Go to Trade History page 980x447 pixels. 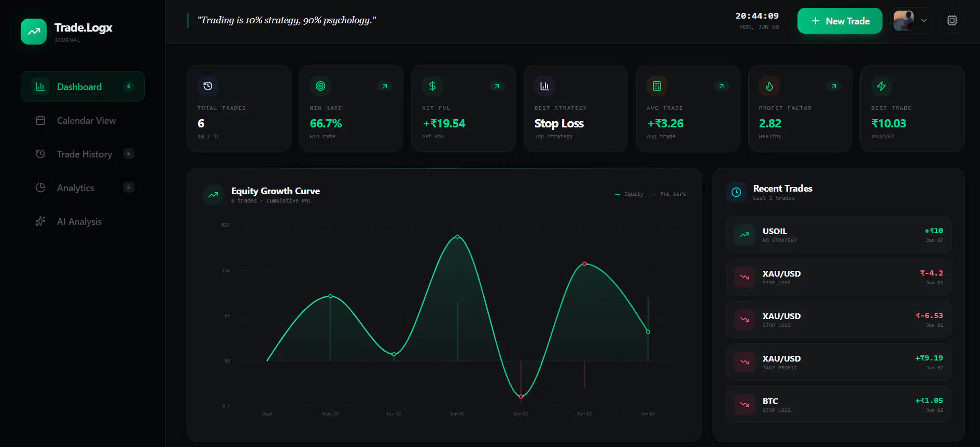pyautogui.click(x=82, y=154)
